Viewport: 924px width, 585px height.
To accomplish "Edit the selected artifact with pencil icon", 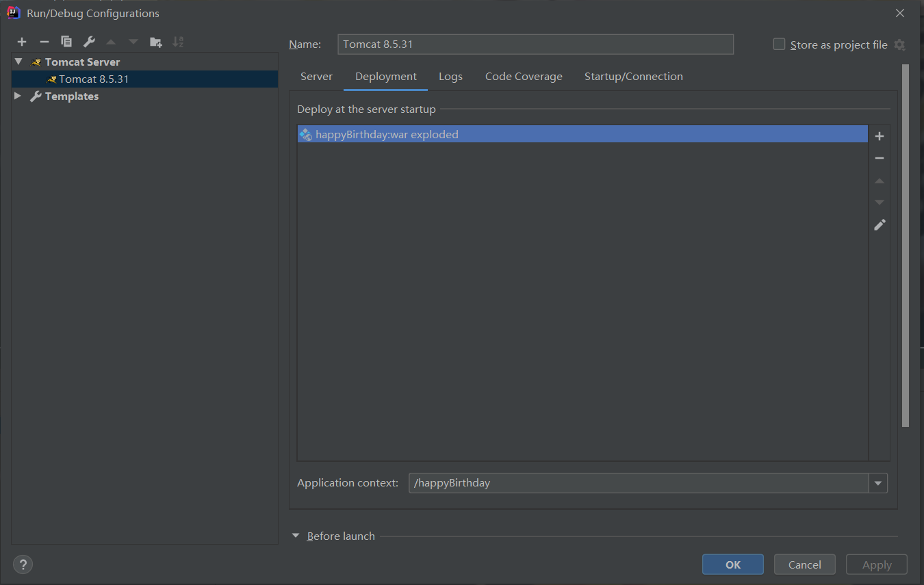I will click(880, 224).
